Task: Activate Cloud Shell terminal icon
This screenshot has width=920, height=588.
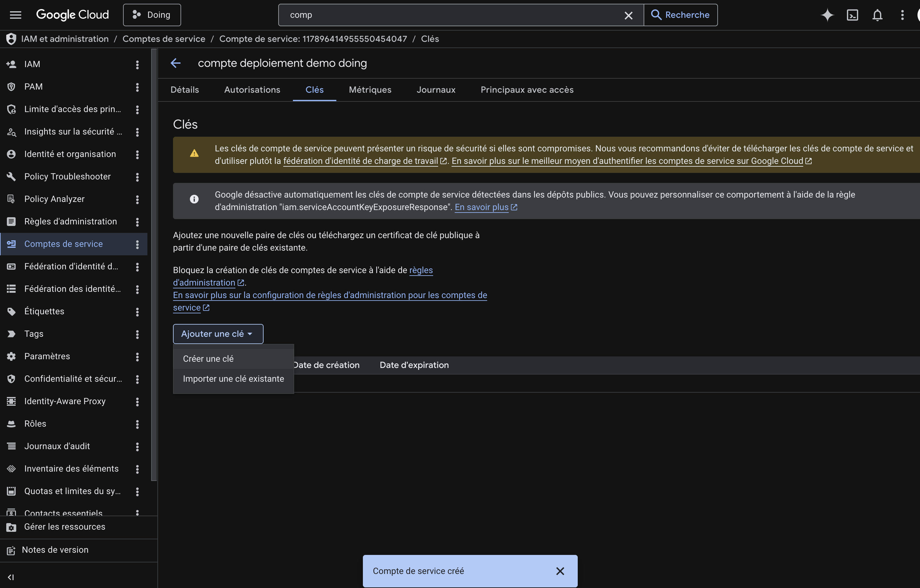Action: coord(852,15)
